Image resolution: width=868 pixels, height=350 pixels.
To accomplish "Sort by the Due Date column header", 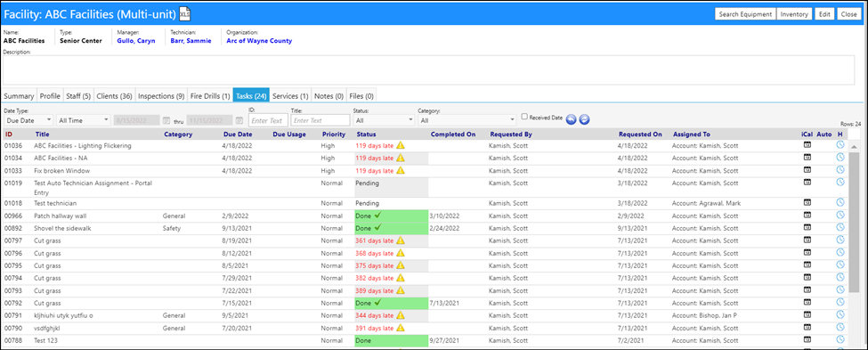I will click(238, 134).
